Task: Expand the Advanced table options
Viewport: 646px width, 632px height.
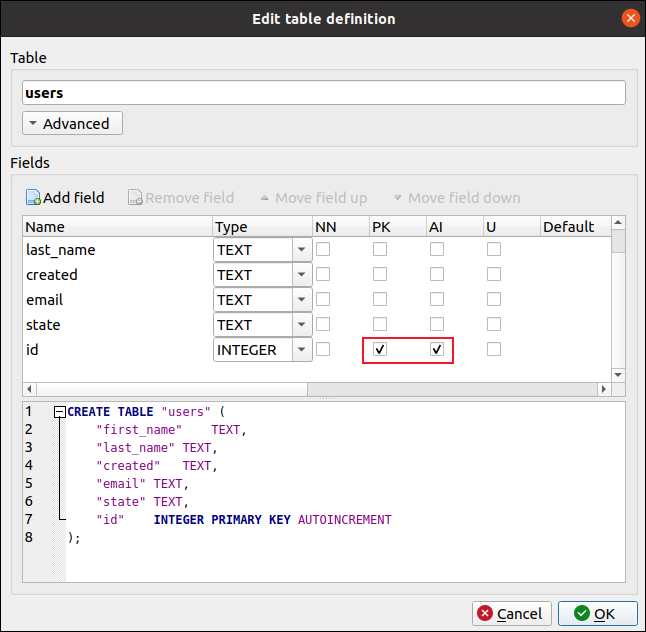Action: (72, 124)
